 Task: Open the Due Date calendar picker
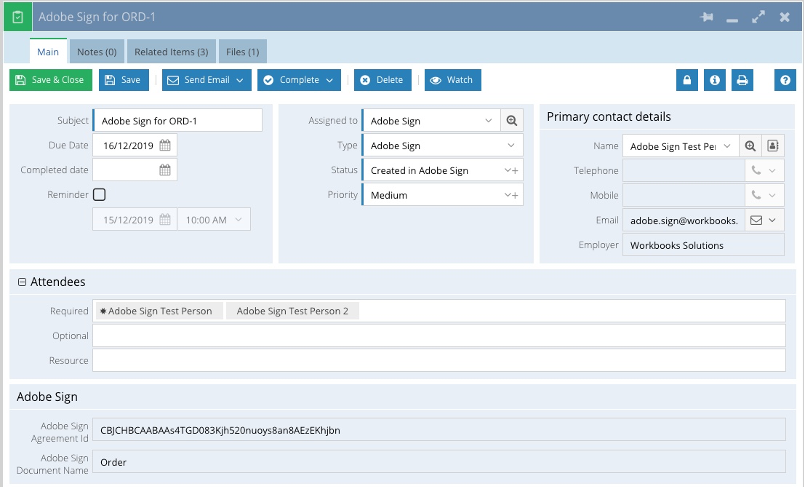point(165,146)
